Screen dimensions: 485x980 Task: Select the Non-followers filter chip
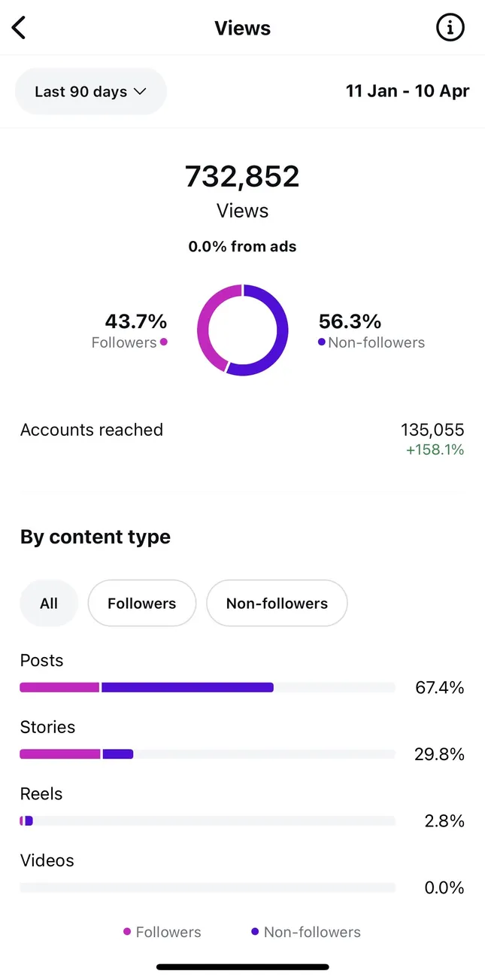coord(277,603)
